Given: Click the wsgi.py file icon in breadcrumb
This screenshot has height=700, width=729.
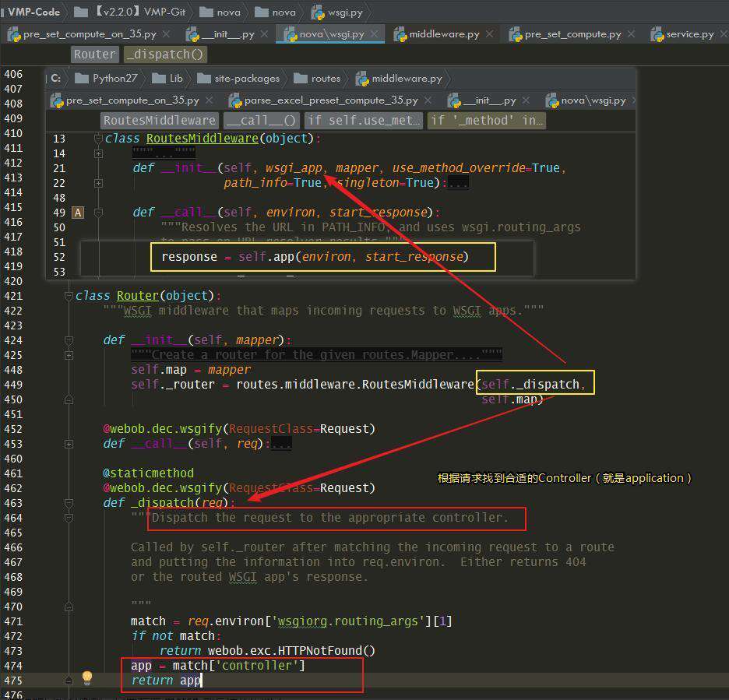Looking at the screenshot, I should (x=318, y=12).
